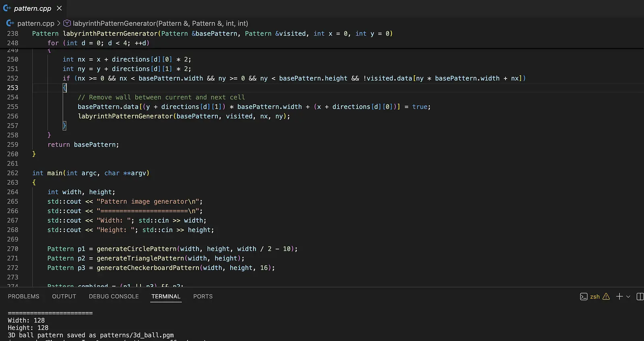The width and height of the screenshot is (644, 341).
Task: Click the zsh terminal label
Action: [x=595, y=297]
